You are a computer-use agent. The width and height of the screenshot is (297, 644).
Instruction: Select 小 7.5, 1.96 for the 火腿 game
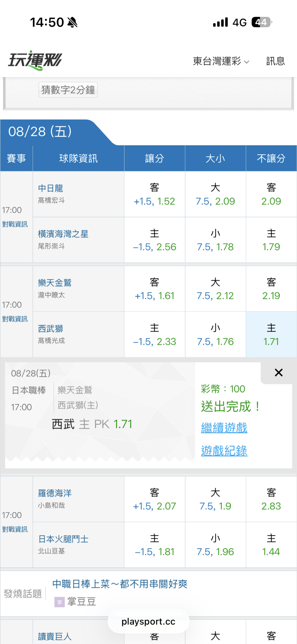[215, 545]
